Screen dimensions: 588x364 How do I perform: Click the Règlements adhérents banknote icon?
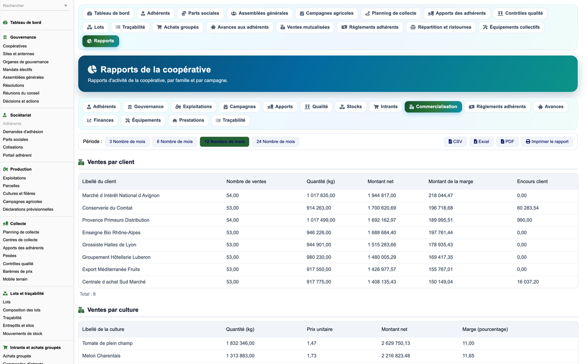344,27
